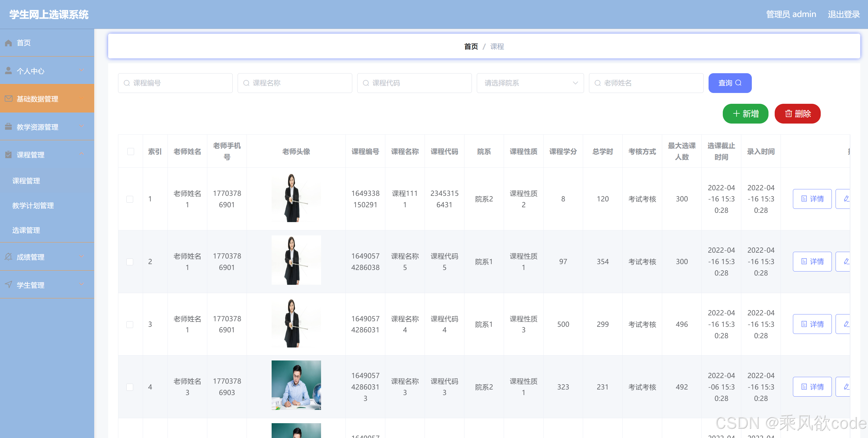The width and height of the screenshot is (868, 438).
Task: Click the teacher photo thumbnail in row 4
Action: click(296, 385)
